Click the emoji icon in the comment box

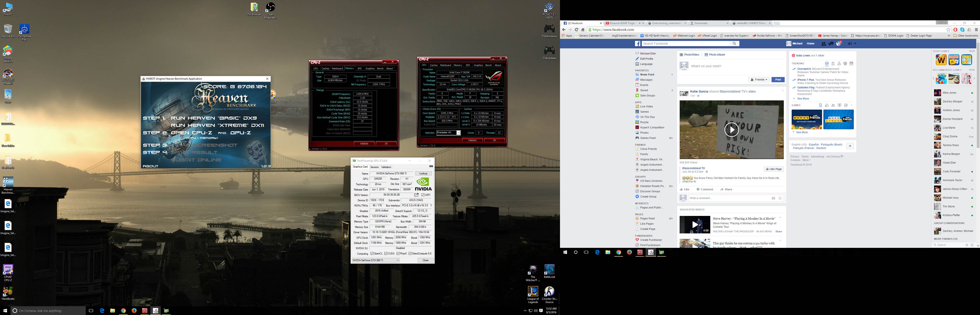[x=780, y=198]
